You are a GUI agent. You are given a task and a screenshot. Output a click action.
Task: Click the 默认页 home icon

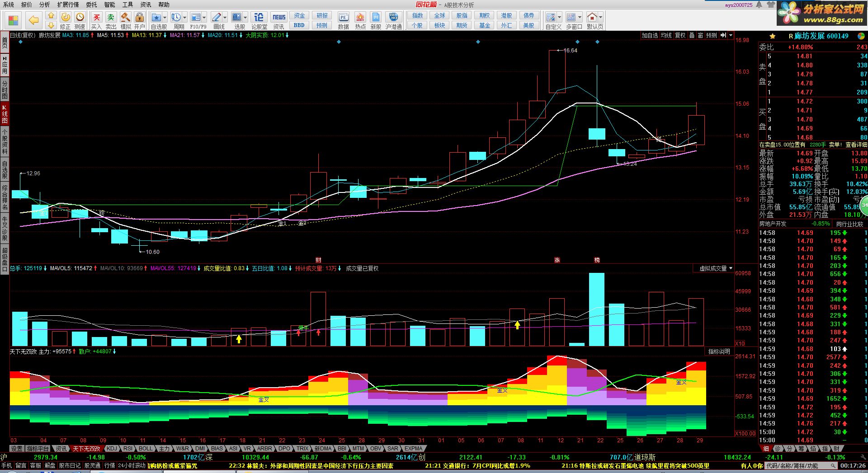point(592,17)
